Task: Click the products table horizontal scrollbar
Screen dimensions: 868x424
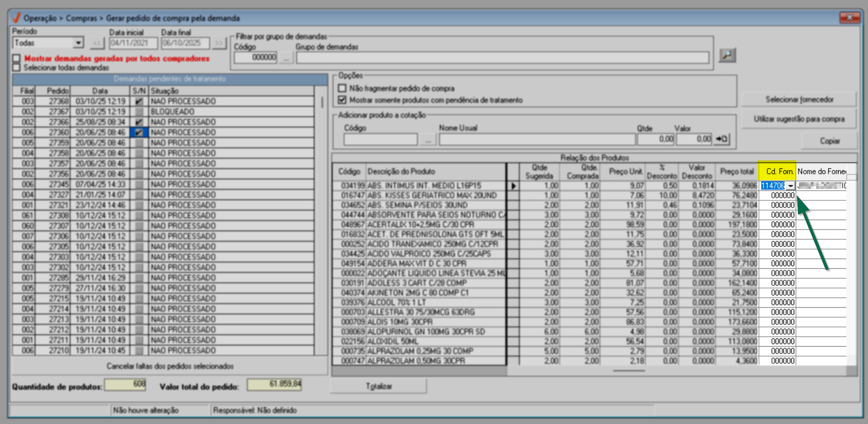Action: click(628, 371)
